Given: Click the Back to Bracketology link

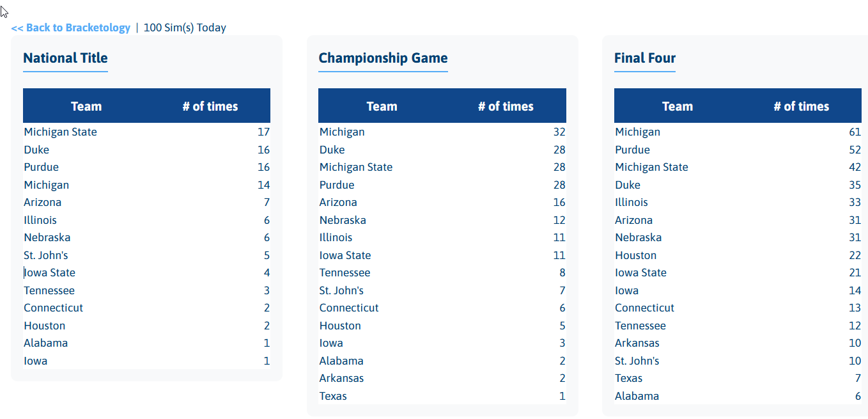Looking at the screenshot, I should (x=70, y=28).
